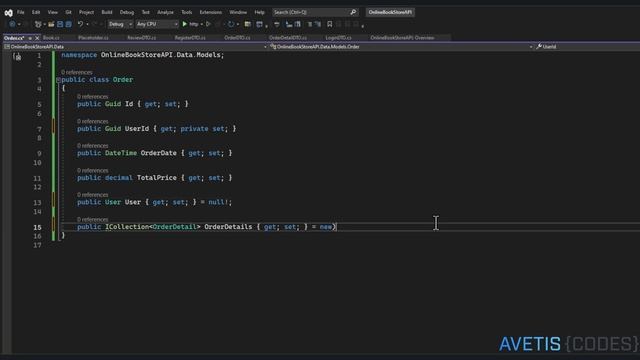Switch to the Book.cs tab

[x=51, y=38]
